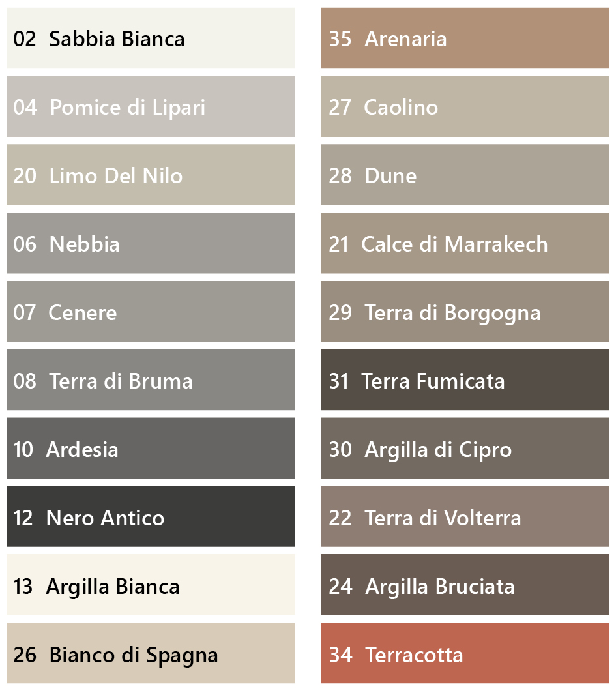
Task: Select the 29 Terra di Borgogna swatch
Action: 465,312
